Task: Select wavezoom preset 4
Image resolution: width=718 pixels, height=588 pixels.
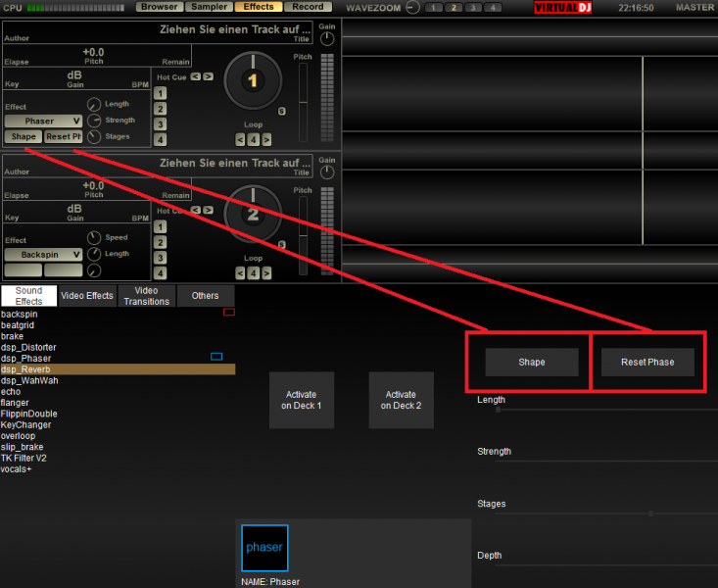Action: click(x=493, y=7)
